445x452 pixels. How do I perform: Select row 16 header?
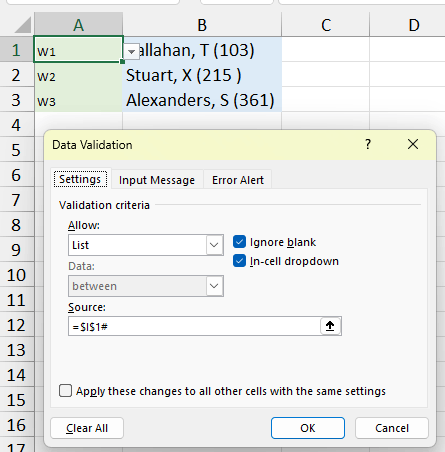17,425
